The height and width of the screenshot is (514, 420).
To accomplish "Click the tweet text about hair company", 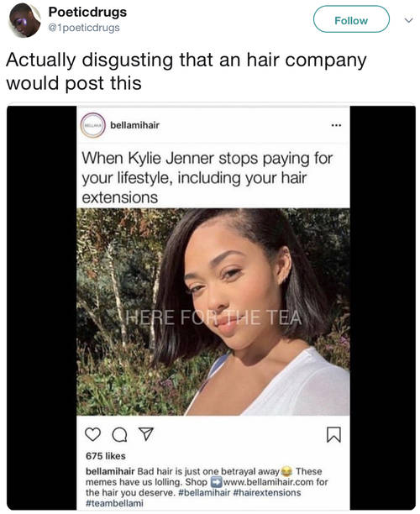I will coord(186,71).
